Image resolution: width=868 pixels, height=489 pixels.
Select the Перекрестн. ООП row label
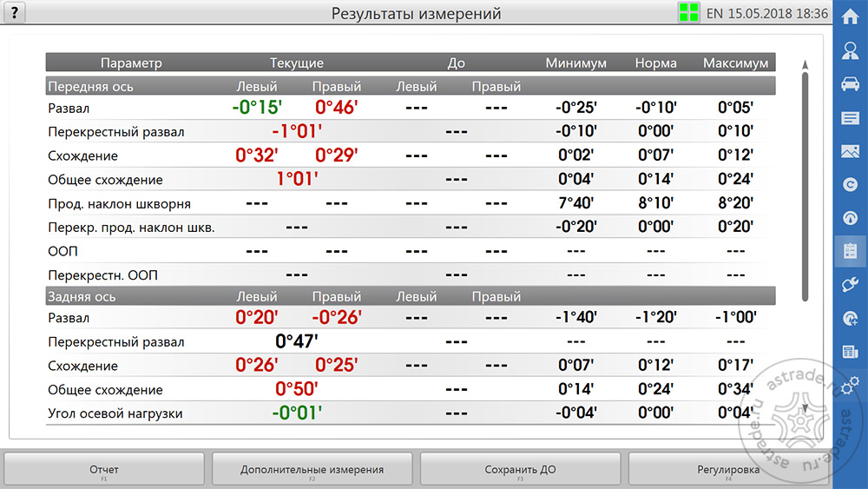pyautogui.click(x=103, y=275)
